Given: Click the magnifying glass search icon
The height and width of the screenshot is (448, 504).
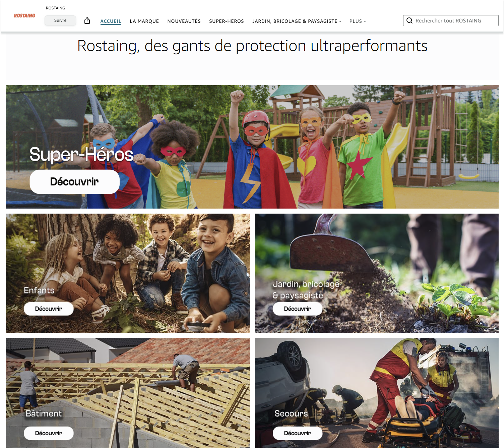Looking at the screenshot, I should click(409, 21).
